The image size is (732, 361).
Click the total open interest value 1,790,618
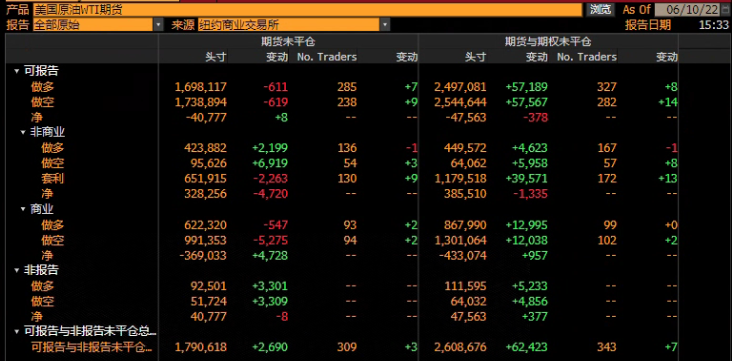pos(201,347)
